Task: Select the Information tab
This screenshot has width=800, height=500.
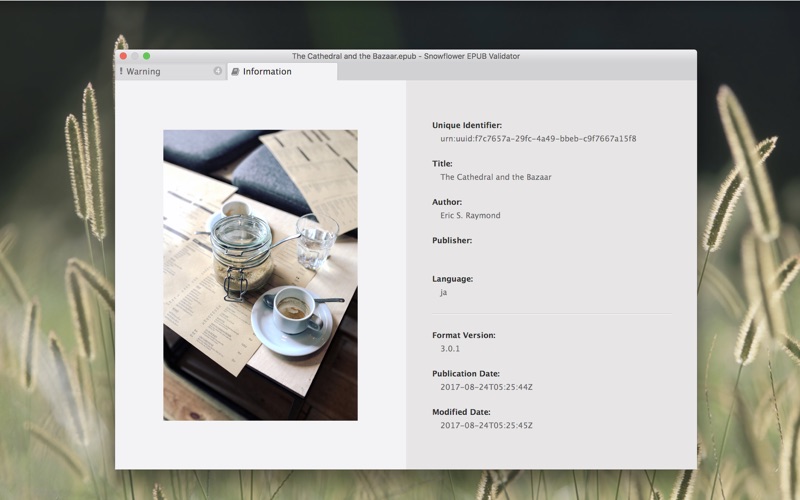Action: 282,71
